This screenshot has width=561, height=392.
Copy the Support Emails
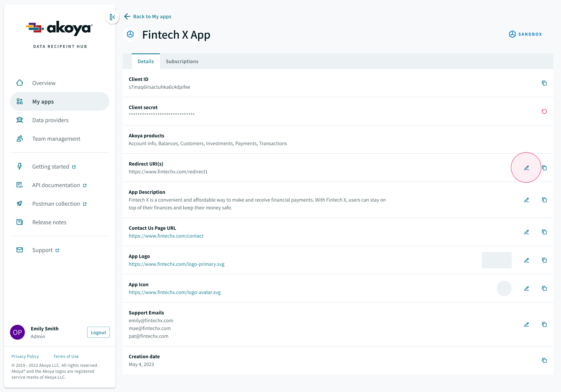pyautogui.click(x=544, y=324)
